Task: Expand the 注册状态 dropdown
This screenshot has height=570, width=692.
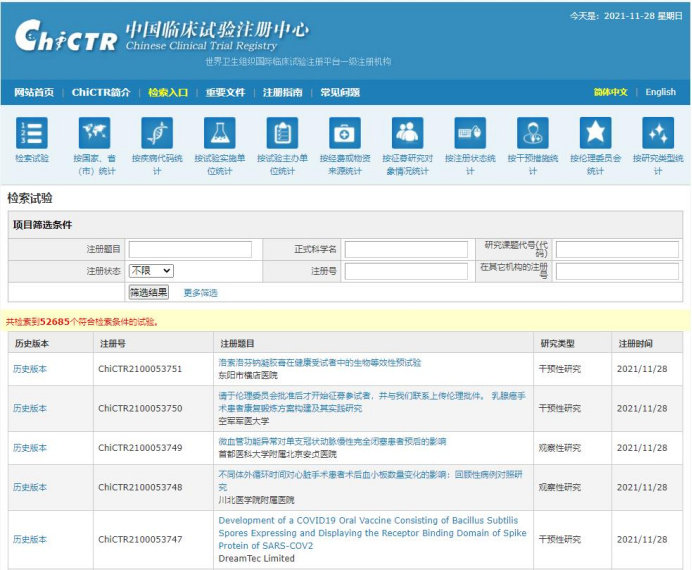Action: [151, 271]
